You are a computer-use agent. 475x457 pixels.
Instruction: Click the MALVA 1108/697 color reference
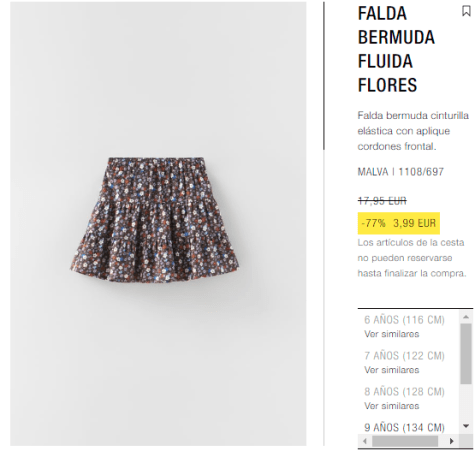tap(401, 172)
